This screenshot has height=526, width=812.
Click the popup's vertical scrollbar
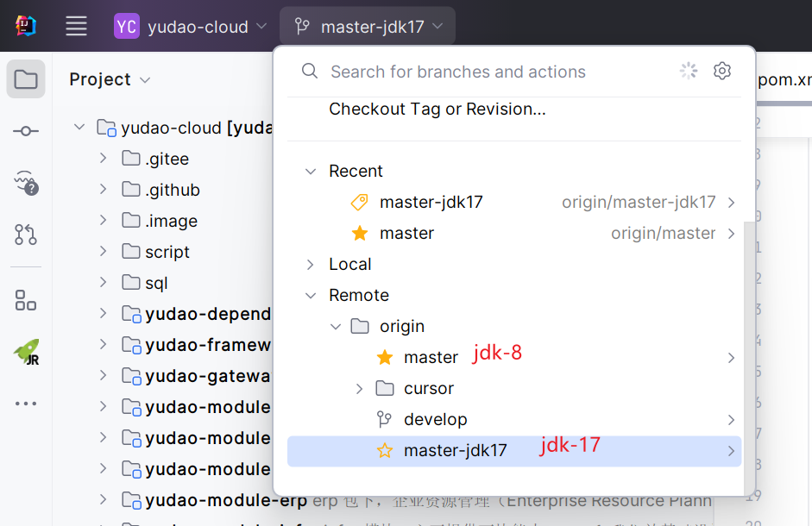pyautogui.click(x=749, y=357)
